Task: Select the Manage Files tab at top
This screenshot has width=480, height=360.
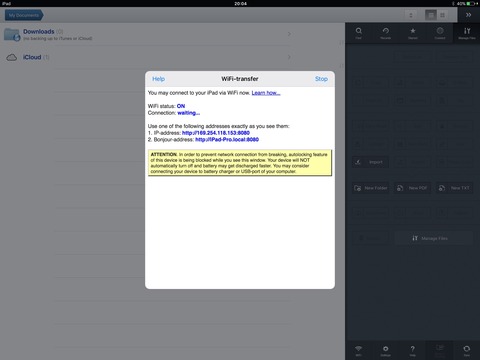Action: (x=467, y=33)
